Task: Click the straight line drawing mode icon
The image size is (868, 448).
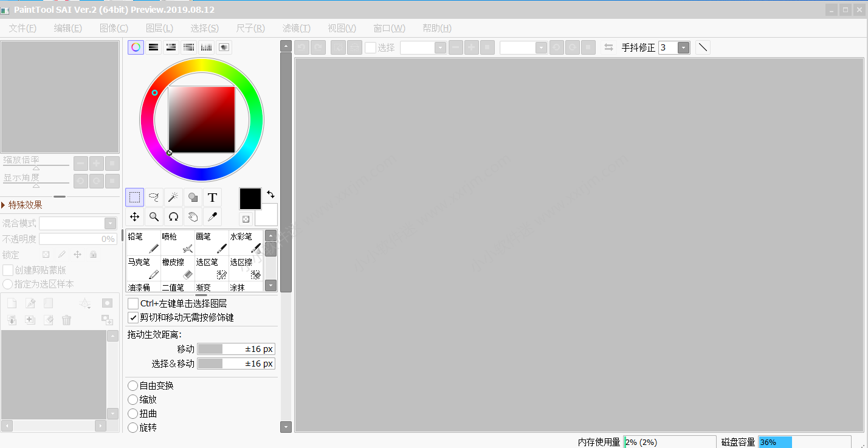Action: [703, 47]
